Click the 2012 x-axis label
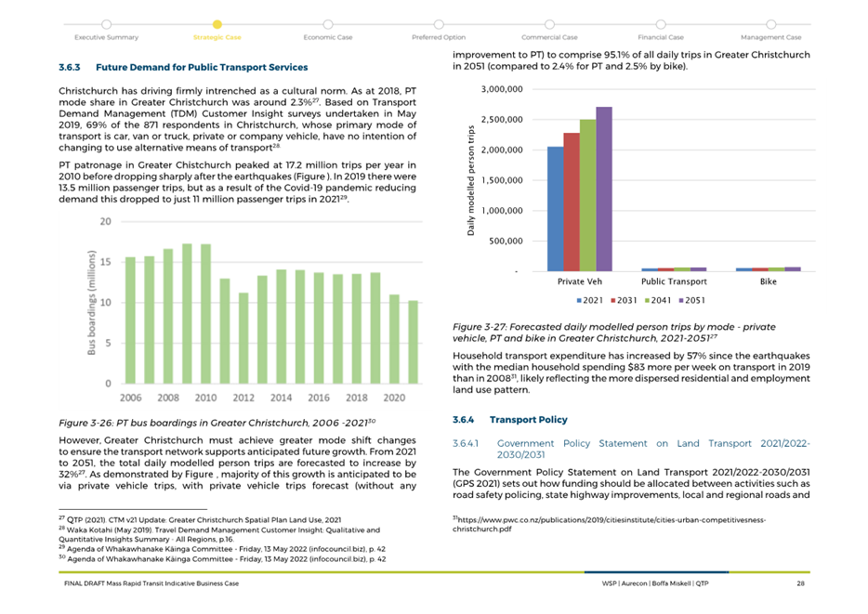Image resolution: width=868 pixels, height=614 pixels. point(243,398)
